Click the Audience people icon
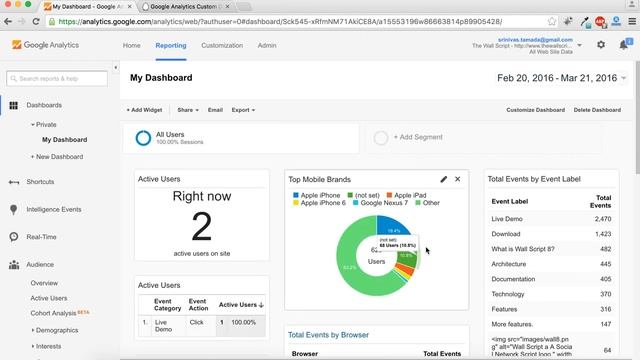Image resolution: width=640 pixels, height=360 pixels. click(x=14, y=265)
